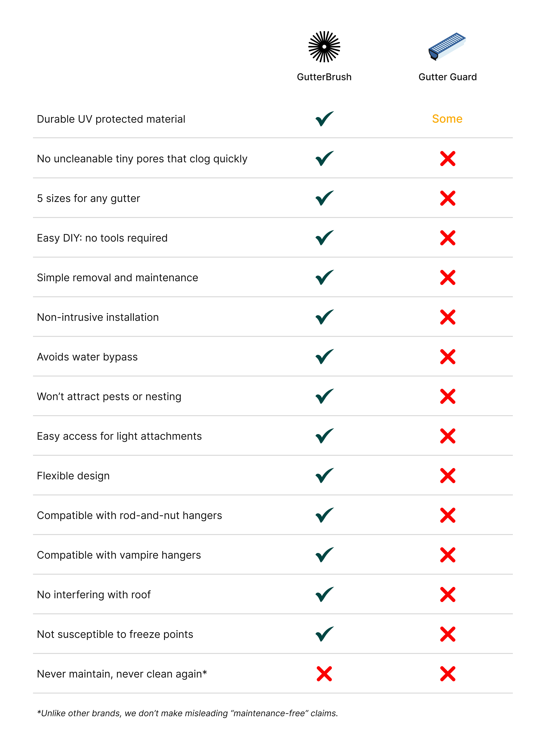Screen dimensions: 560x753
Task: Click Gutter Guard red X for vampire hangers
Action: pos(447,555)
